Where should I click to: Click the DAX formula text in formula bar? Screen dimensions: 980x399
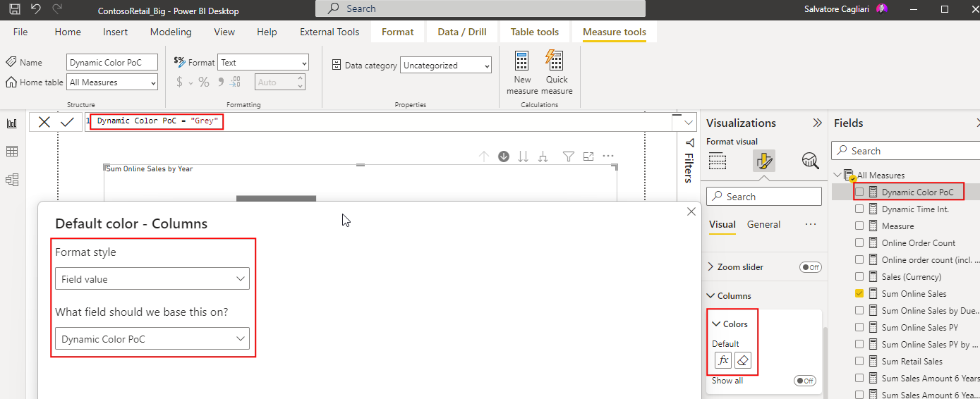tap(158, 121)
